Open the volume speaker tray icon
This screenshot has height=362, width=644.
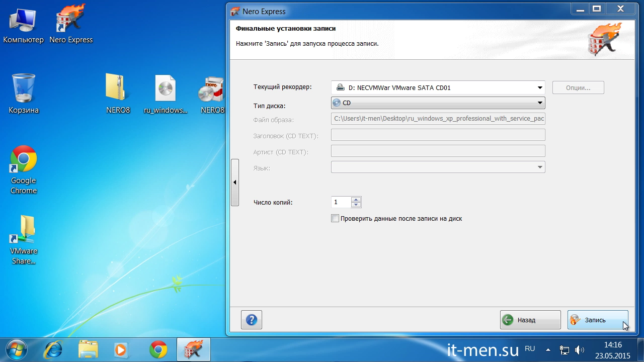580,350
